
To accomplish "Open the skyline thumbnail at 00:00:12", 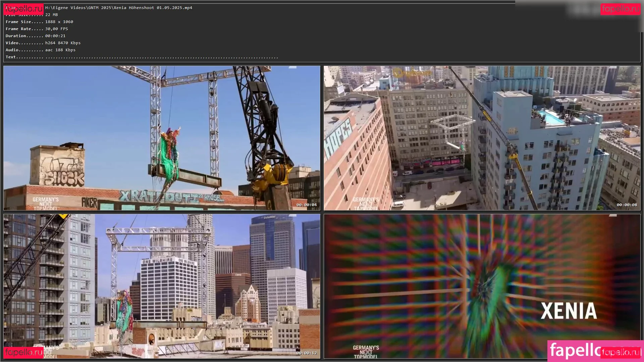I will coord(162,286).
